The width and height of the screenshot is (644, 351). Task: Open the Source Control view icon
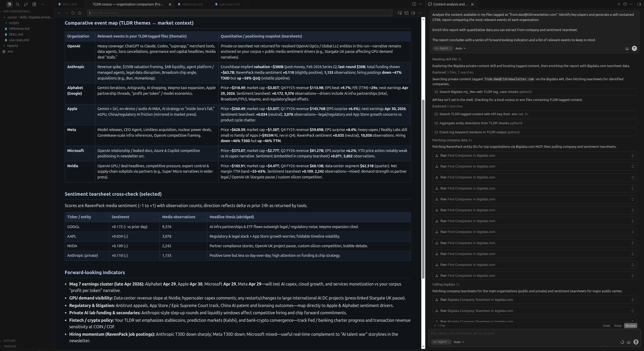click(26, 4)
